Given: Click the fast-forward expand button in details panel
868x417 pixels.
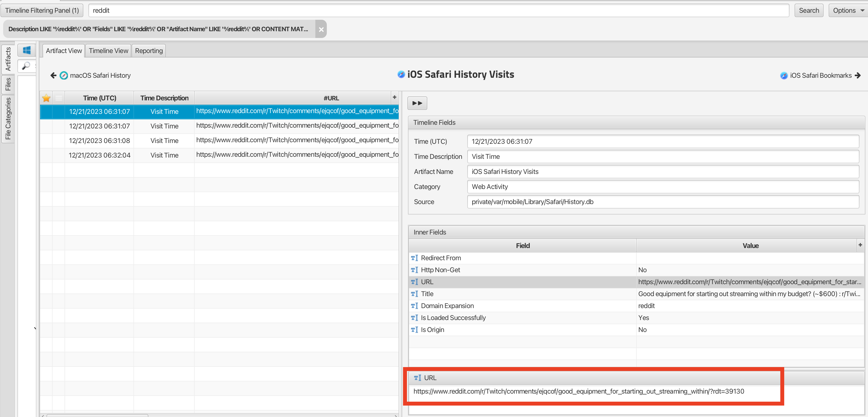Looking at the screenshot, I should pos(417,103).
